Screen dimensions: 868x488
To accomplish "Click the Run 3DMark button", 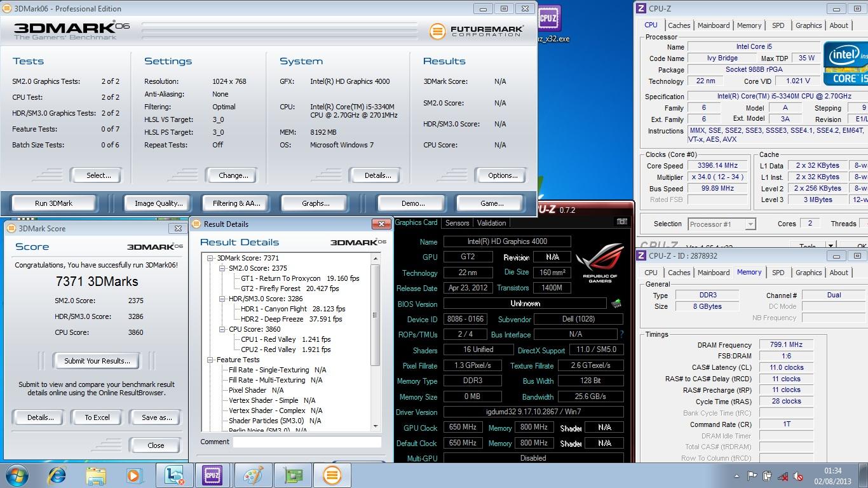I will pyautogui.click(x=53, y=203).
